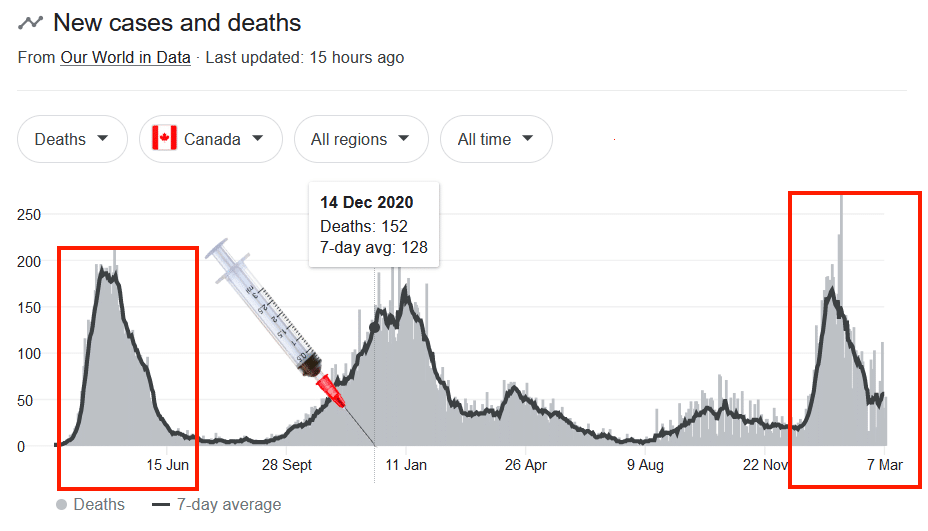928x531 pixels.
Task: Open the Canada country dropdown
Action: click(x=210, y=139)
